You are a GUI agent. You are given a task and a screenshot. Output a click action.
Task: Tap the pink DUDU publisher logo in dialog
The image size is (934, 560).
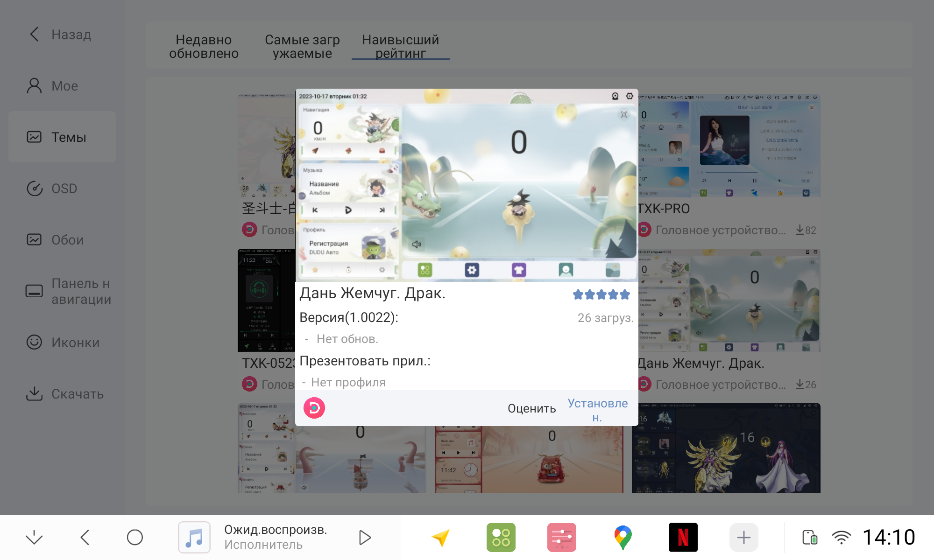[314, 408]
